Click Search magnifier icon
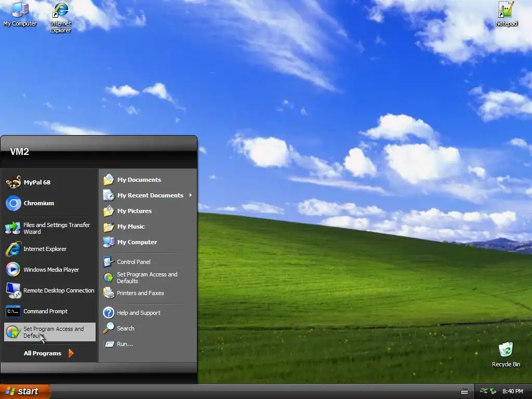 click(x=109, y=328)
